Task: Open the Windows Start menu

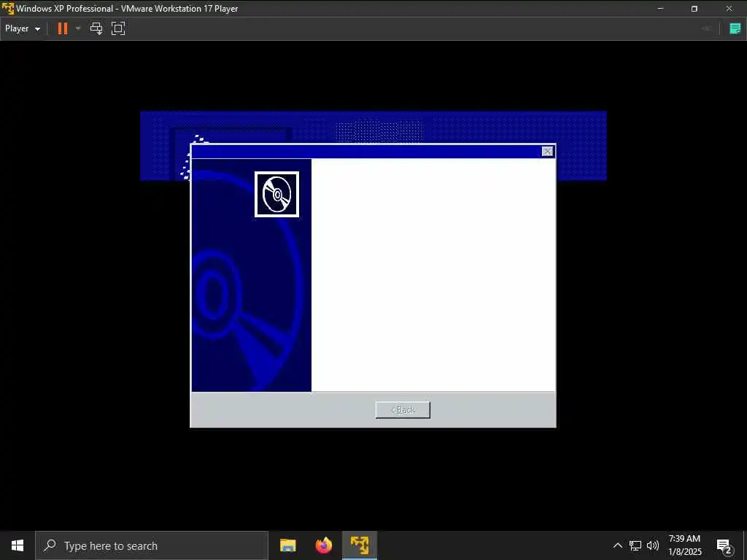Action: pyautogui.click(x=18, y=545)
